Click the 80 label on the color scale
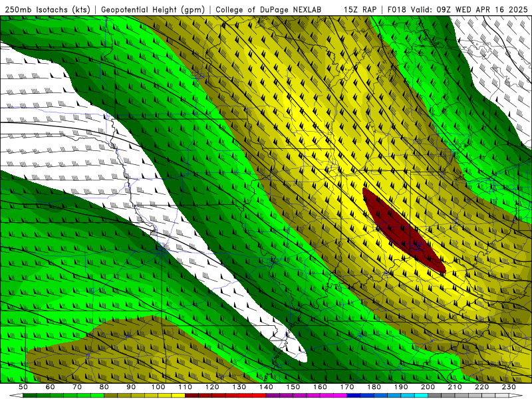Image resolution: width=532 pixels, height=399 pixels. (104, 387)
